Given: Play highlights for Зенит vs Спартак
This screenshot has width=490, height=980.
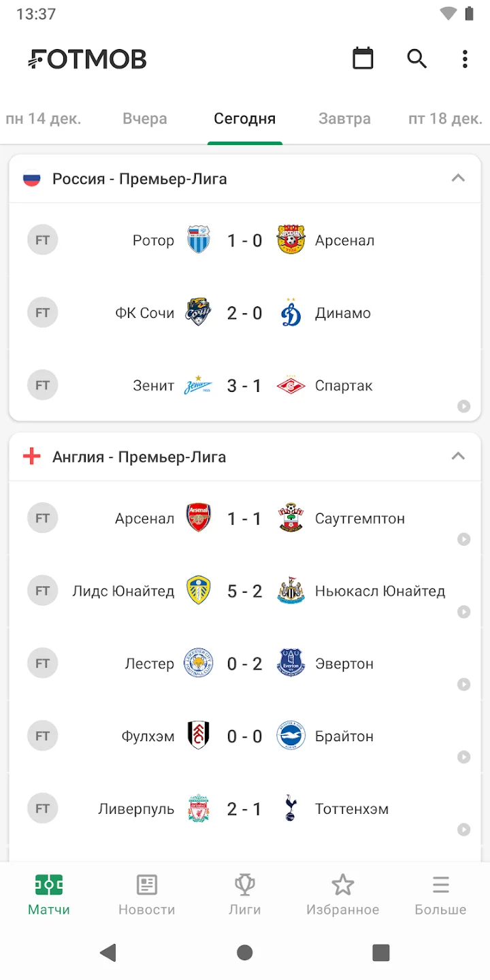Looking at the screenshot, I should [x=463, y=406].
